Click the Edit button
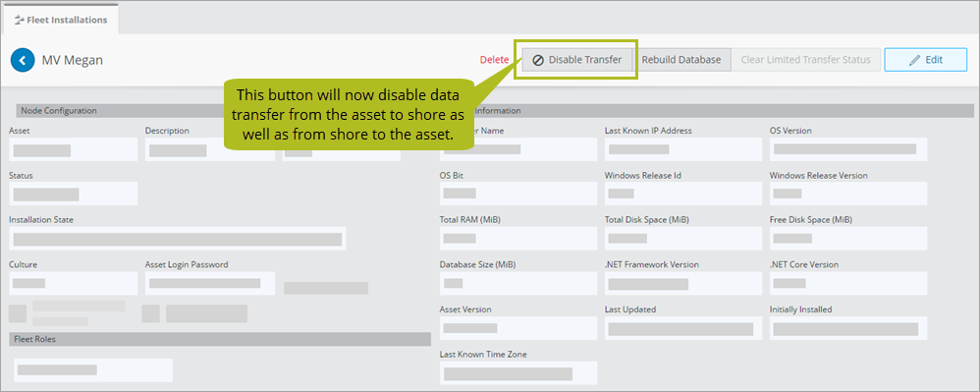Image resolution: width=980 pixels, height=392 pixels. [x=926, y=60]
